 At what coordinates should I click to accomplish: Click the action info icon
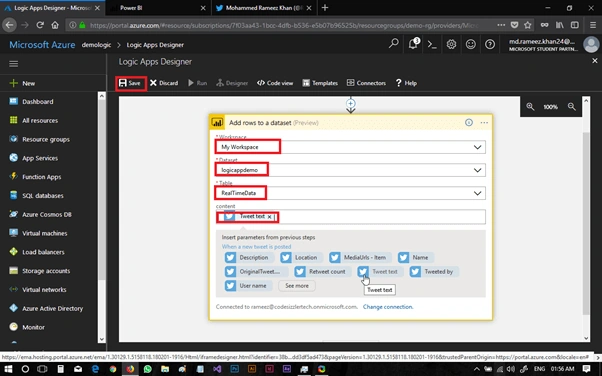469,123
